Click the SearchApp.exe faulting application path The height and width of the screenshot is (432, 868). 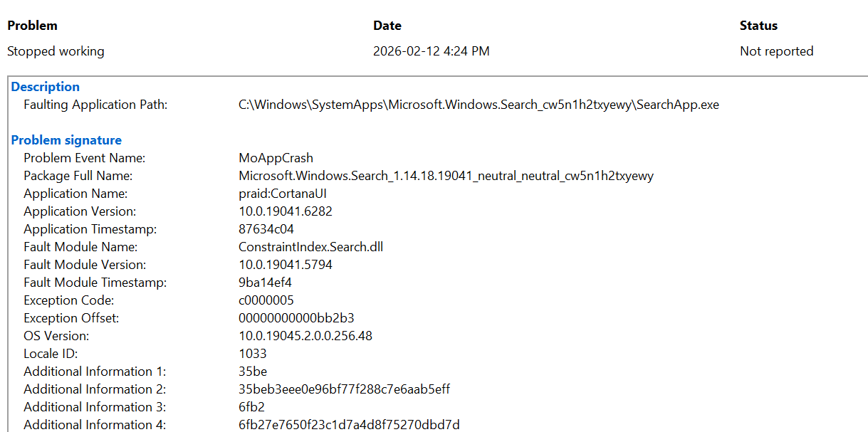pos(479,105)
